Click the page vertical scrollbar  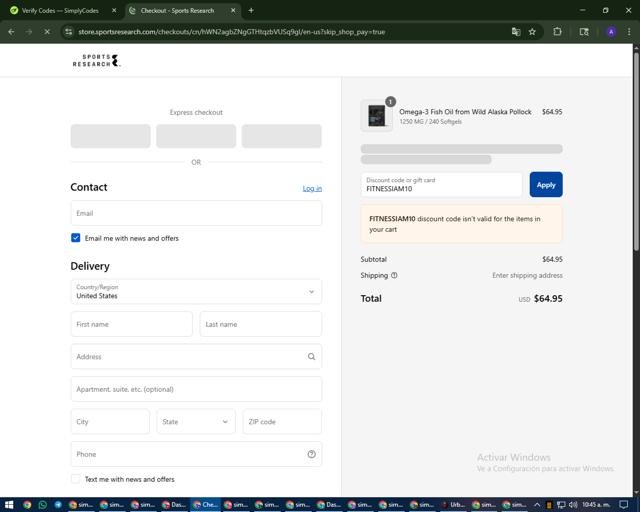(x=636, y=151)
